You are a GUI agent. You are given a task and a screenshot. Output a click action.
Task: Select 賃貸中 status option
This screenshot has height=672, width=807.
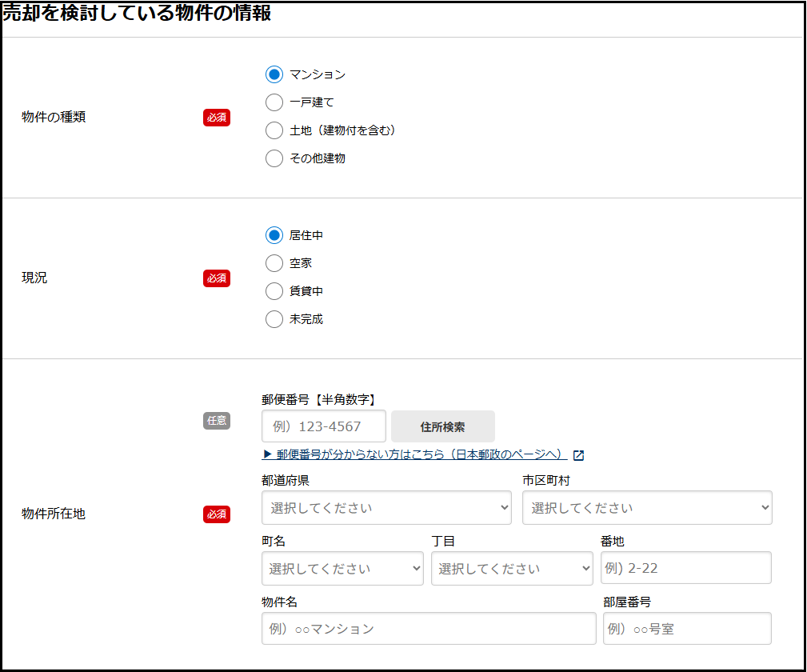[x=274, y=291]
